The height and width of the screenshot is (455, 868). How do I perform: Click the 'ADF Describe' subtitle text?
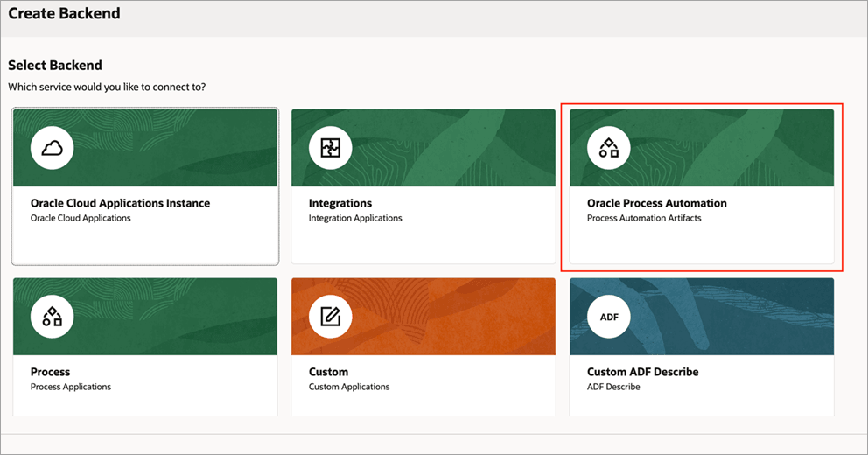click(613, 387)
